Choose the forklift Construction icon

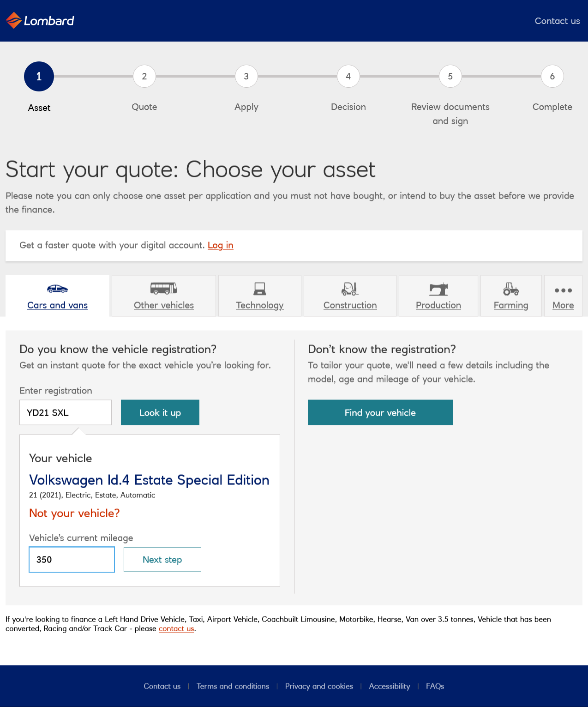[x=350, y=289]
